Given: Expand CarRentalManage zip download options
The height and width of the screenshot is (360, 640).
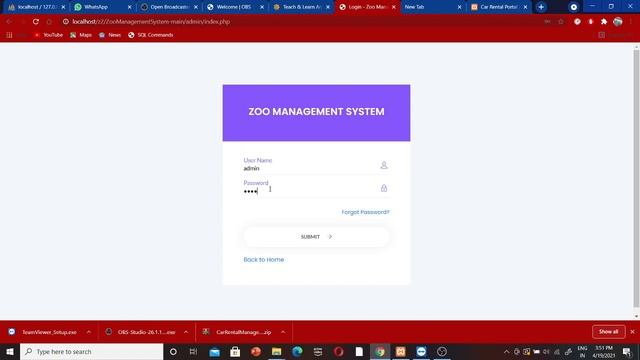Looking at the screenshot, I should click(x=283, y=332).
